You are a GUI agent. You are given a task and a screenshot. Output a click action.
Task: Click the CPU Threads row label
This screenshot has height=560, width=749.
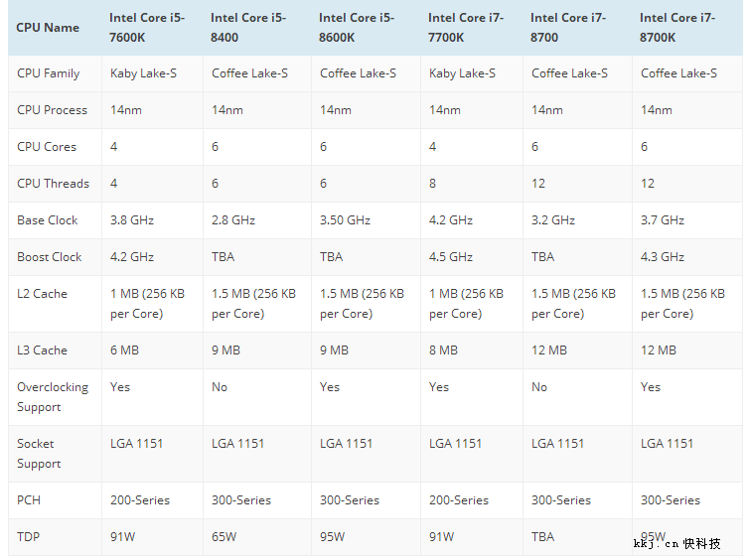coord(53,184)
